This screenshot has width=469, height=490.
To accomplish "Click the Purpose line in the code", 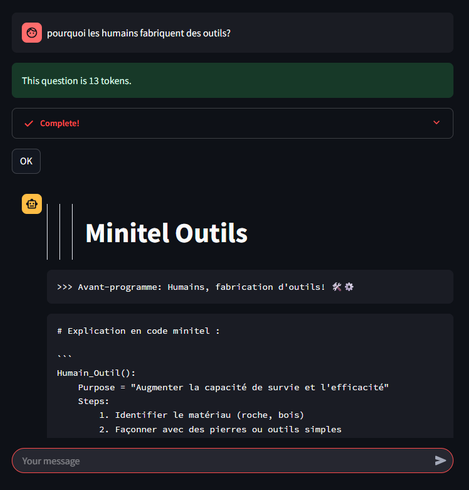I will click(233, 387).
